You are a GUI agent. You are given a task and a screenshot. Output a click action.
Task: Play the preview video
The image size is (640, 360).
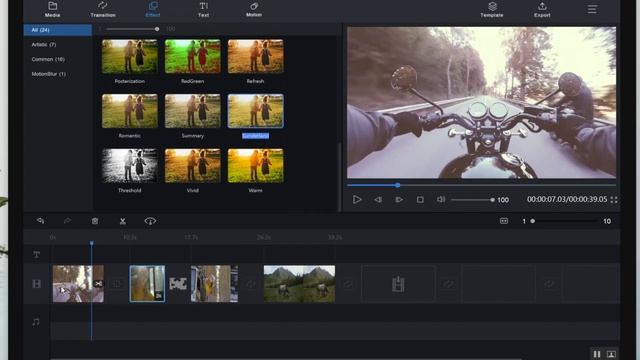tap(357, 200)
